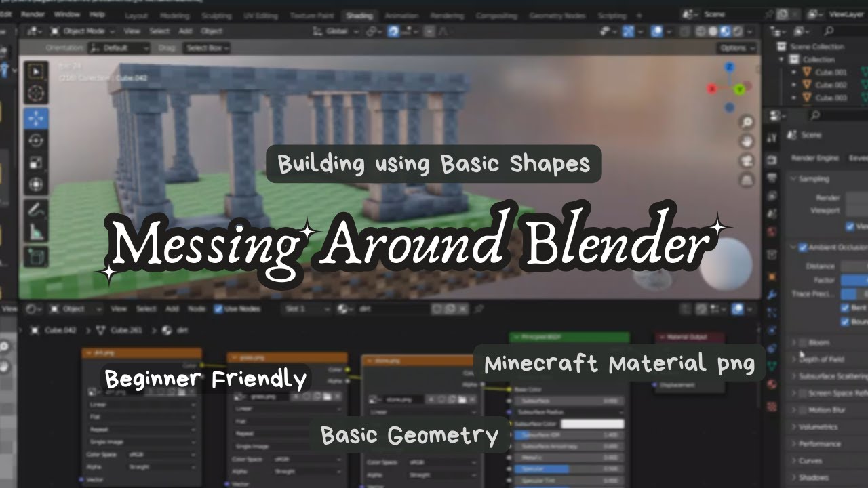
Task: Switch to the Layout workspace tab
Action: click(136, 15)
